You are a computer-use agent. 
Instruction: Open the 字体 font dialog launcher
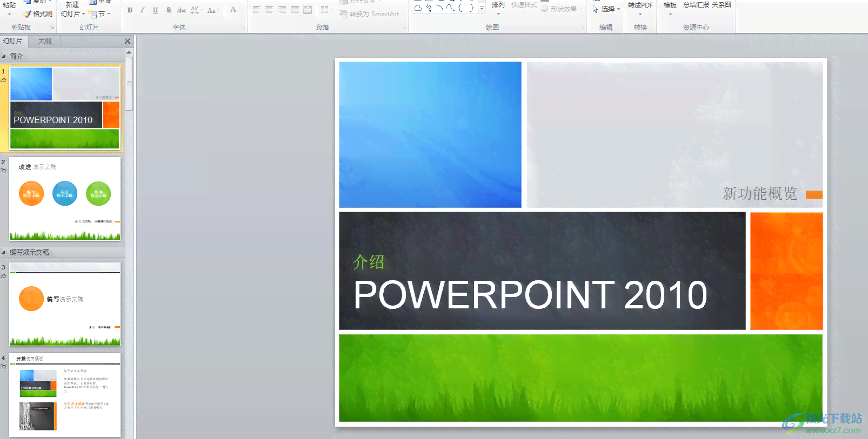coord(243,27)
